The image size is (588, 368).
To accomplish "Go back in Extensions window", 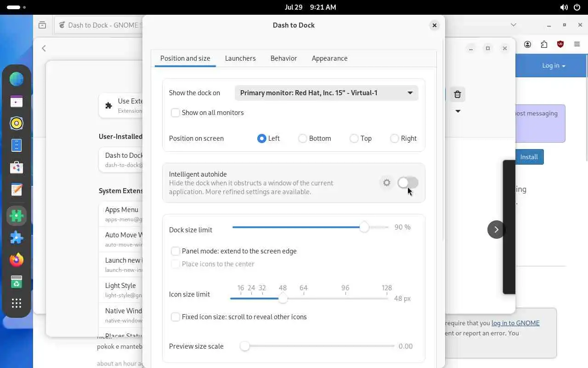I will [x=44, y=48].
